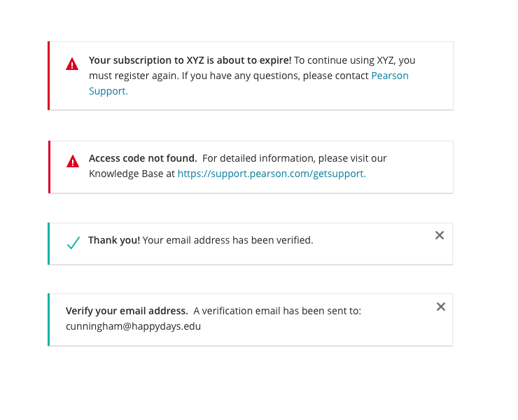Click teal left border of Thank you alert

point(48,244)
